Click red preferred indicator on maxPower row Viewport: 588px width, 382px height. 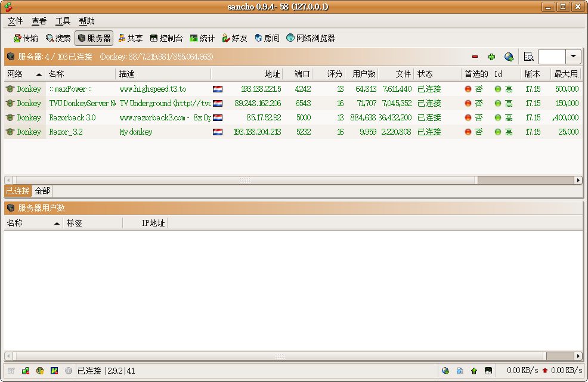pyautogui.click(x=468, y=89)
